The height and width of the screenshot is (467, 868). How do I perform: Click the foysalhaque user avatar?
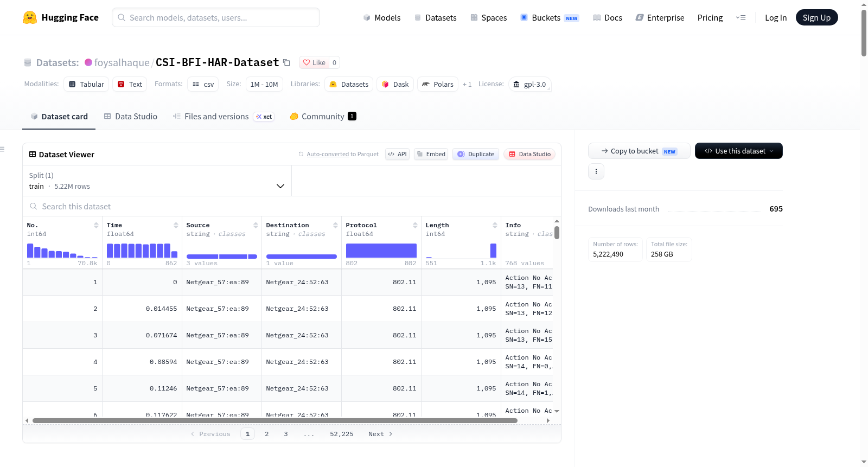click(88, 62)
